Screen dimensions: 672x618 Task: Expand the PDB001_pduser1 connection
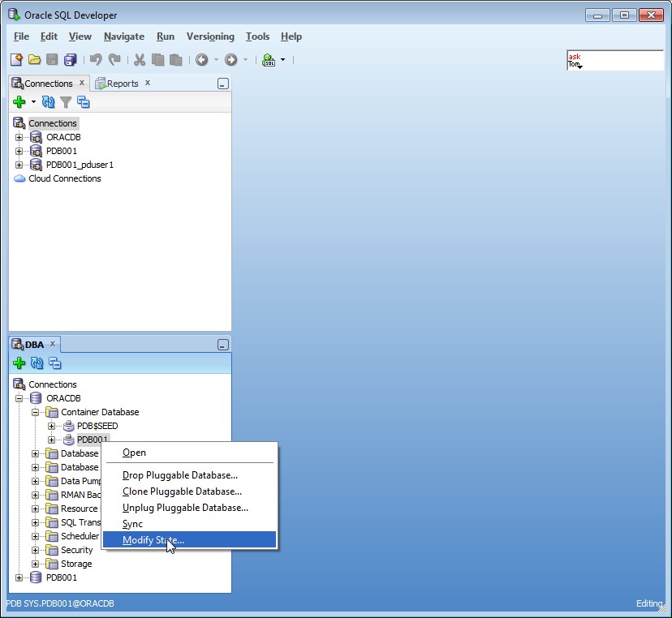click(x=19, y=165)
